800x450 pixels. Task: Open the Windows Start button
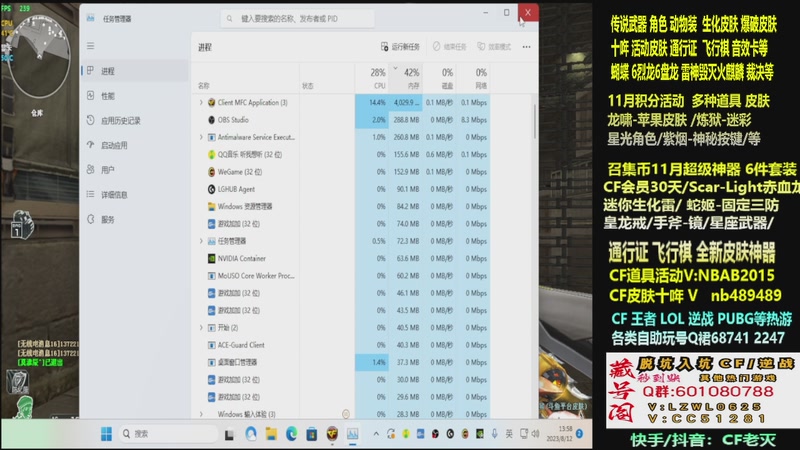click(106, 434)
